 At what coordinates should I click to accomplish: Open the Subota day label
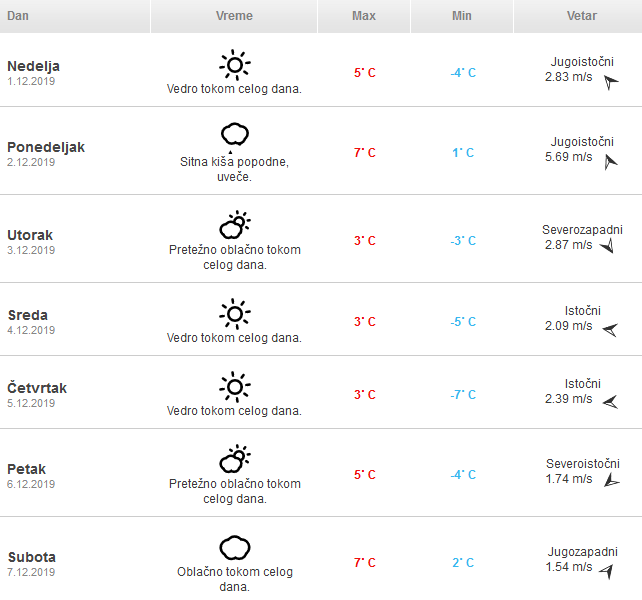pyautogui.click(x=32, y=557)
